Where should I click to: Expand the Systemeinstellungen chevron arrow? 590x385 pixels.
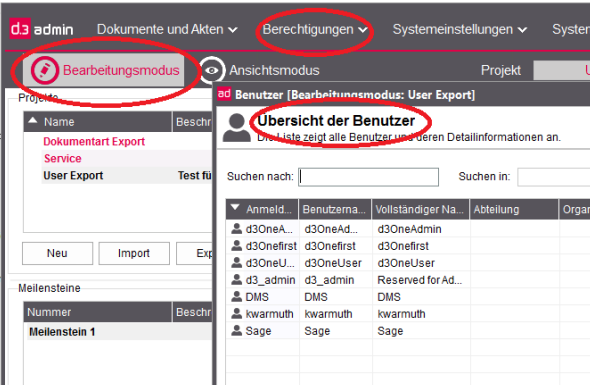click(x=522, y=30)
